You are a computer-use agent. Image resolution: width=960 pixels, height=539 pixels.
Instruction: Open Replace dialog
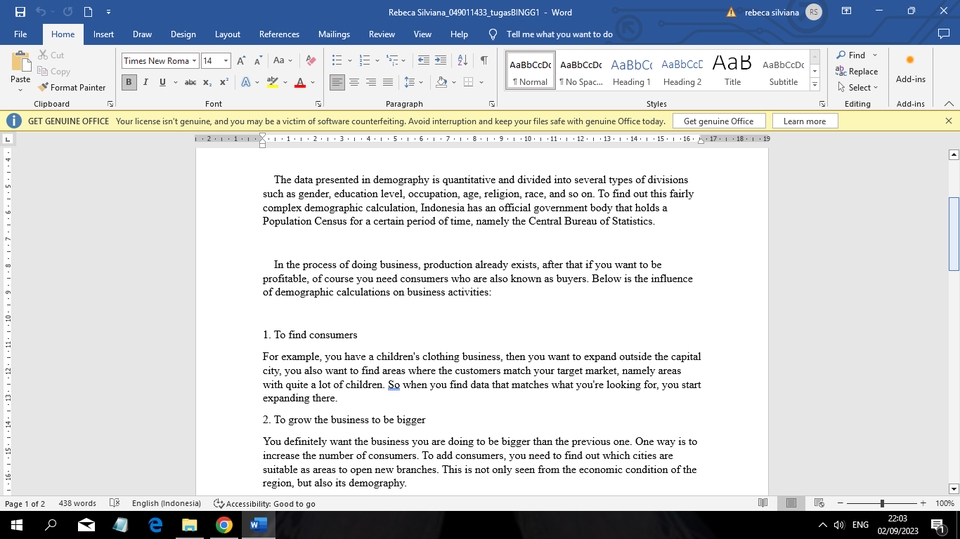pos(857,71)
